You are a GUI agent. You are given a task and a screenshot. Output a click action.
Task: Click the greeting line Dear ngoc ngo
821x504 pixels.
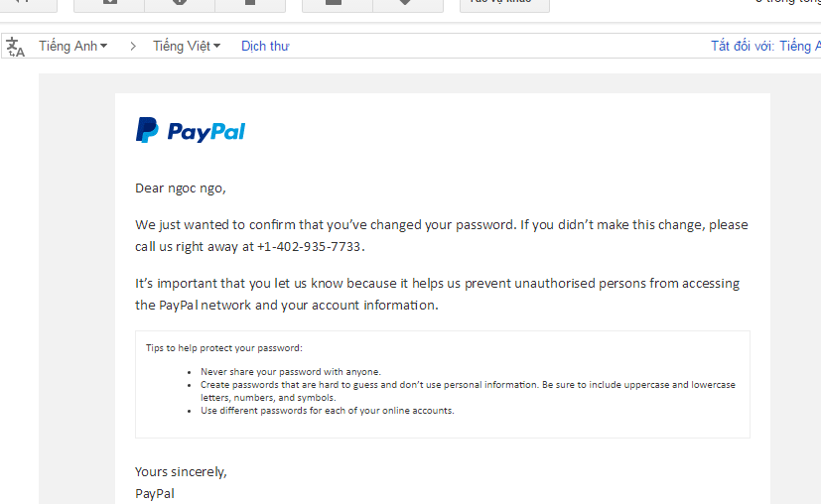click(181, 188)
